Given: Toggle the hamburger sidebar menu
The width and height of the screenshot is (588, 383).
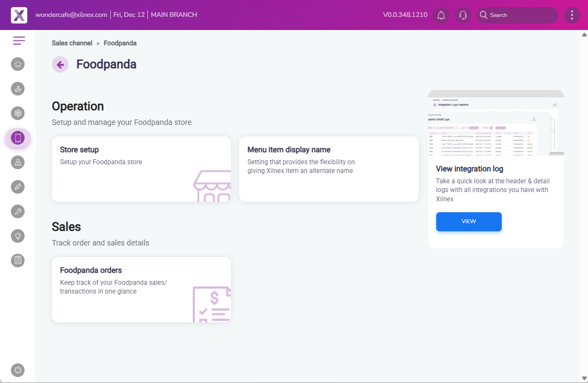Looking at the screenshot, I should [x=19, y=41].
